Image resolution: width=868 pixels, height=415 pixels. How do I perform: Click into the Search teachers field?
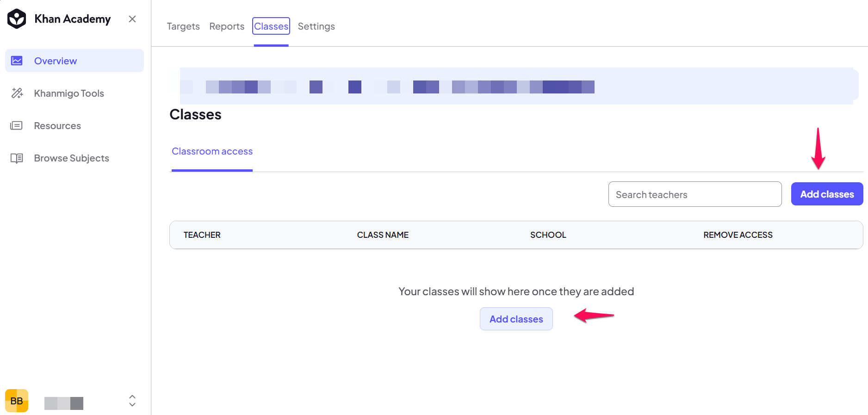pos(695,194)
